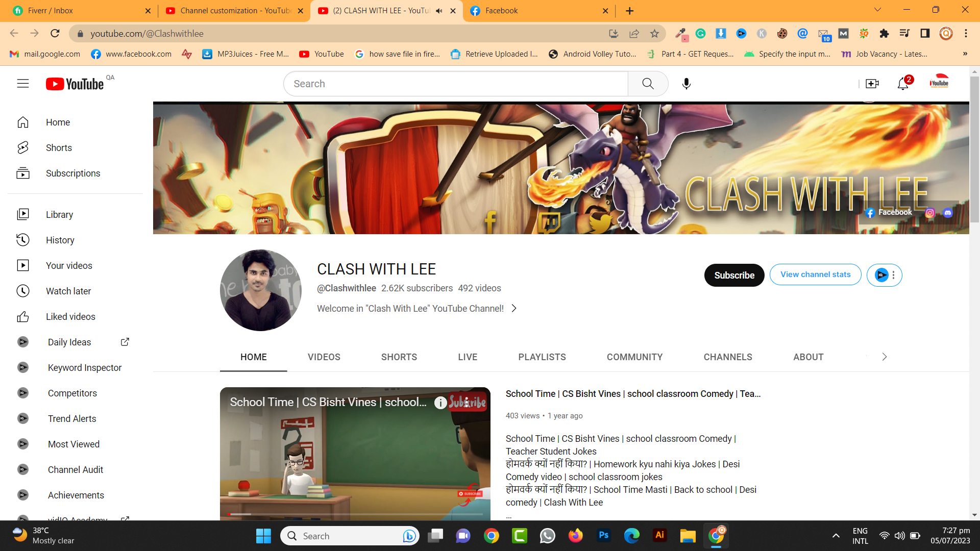
Task: Click the create video plus icon
Action: click(x=871, y=84)
